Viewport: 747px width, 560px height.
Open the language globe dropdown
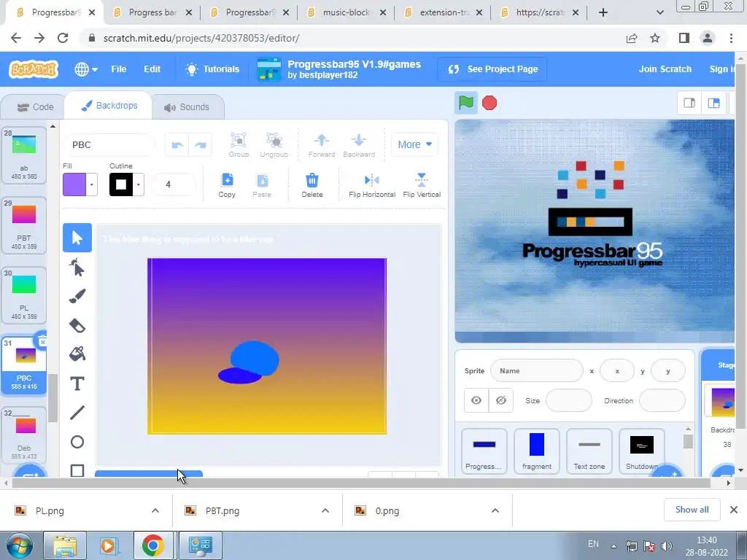coord(86,69)
